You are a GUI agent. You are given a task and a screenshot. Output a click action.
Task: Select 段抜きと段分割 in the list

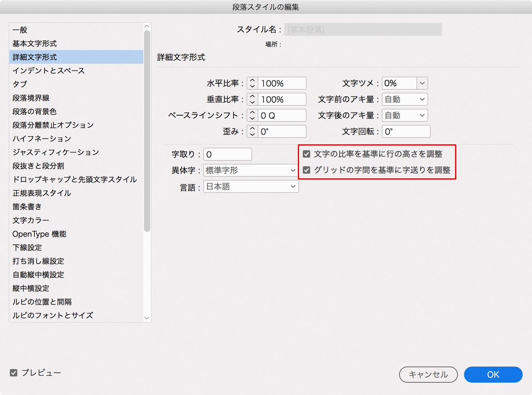coord(76,166)
